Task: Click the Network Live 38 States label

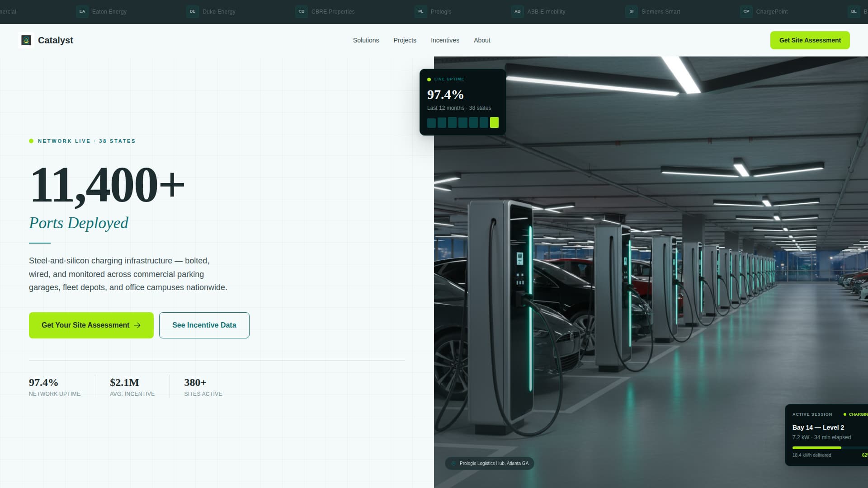Action: click(87, 141)
